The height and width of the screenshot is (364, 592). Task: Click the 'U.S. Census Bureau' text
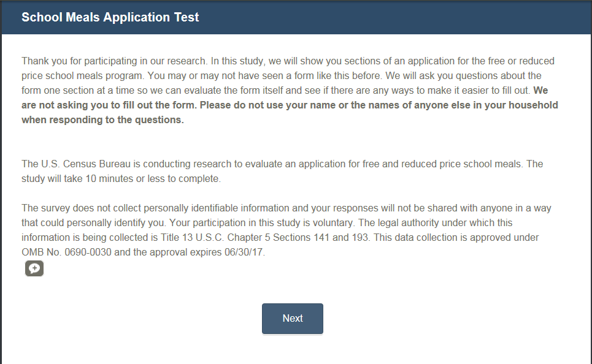click(x=81, y=164)
